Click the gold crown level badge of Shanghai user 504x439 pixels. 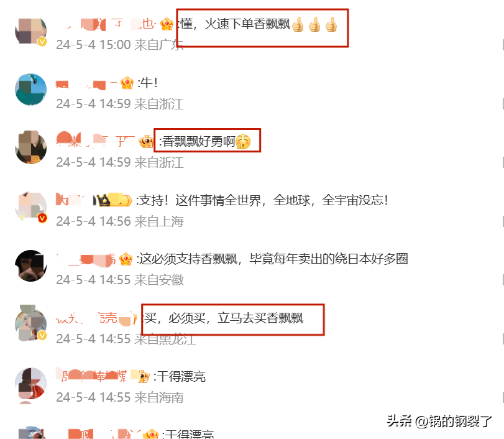[112, 200]
